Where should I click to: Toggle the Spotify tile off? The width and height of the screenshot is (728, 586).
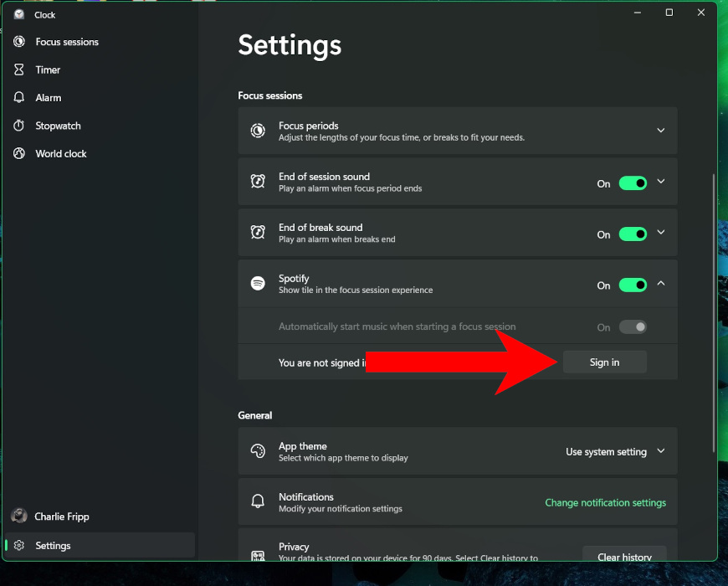633,285
